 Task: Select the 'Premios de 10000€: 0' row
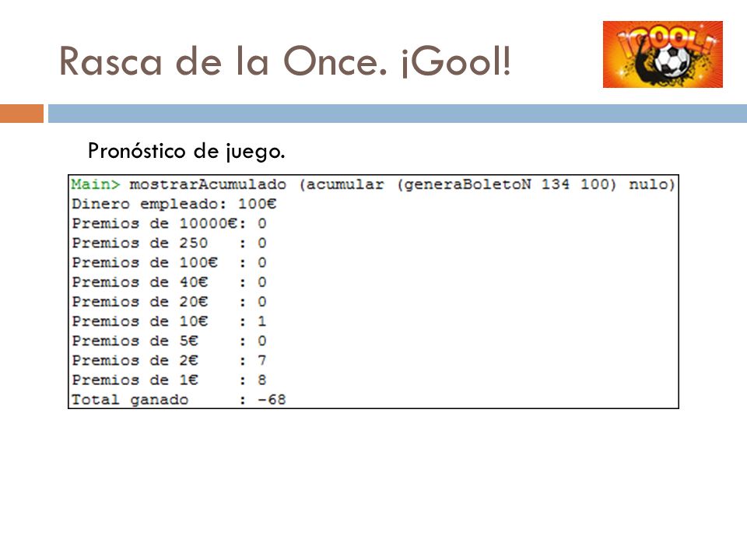point(169,224)
